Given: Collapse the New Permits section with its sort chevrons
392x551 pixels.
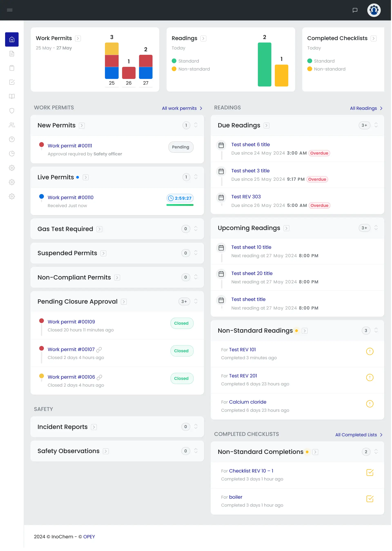Looking at the screenshot, I should click(196, 125).
